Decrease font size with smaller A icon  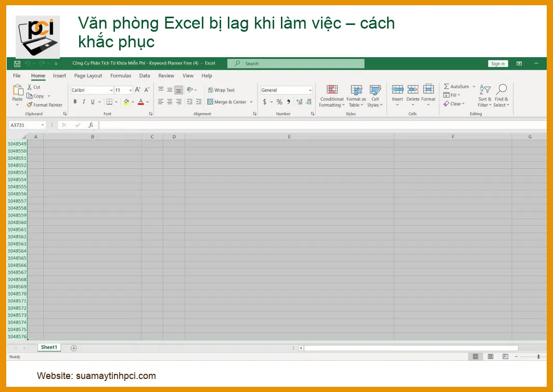click(147, 90)
